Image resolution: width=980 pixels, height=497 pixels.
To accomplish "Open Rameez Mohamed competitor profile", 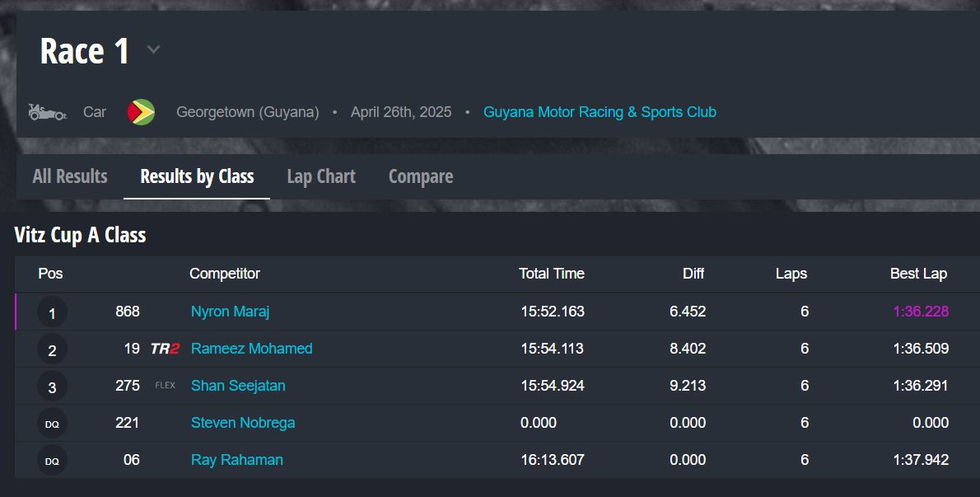I will (x=251, y=349).
